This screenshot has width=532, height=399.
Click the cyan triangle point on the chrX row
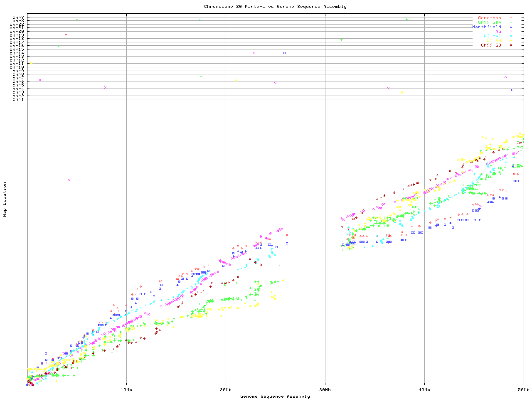pyautogui.click(x=199, y=20)
